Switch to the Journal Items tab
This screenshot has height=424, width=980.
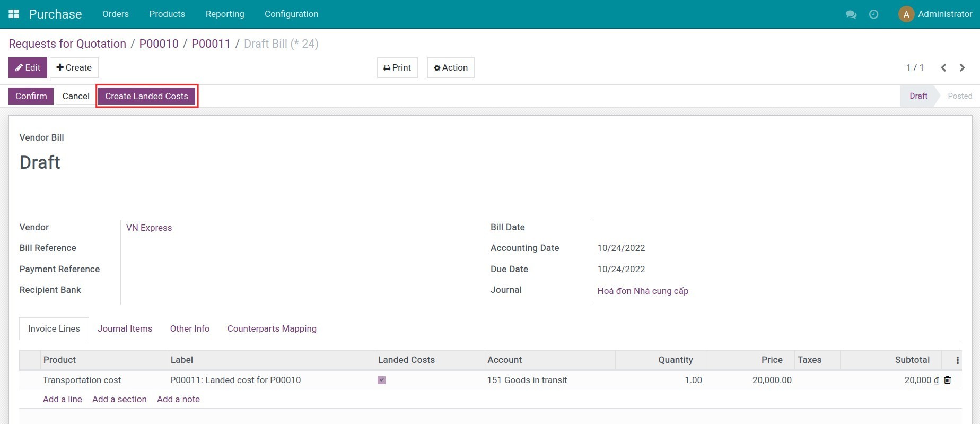point(125,328)
